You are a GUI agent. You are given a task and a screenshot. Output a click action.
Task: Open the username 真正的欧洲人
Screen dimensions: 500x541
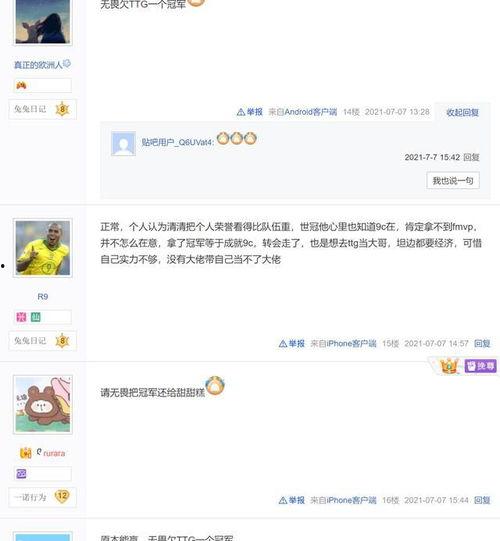(38, 65)
